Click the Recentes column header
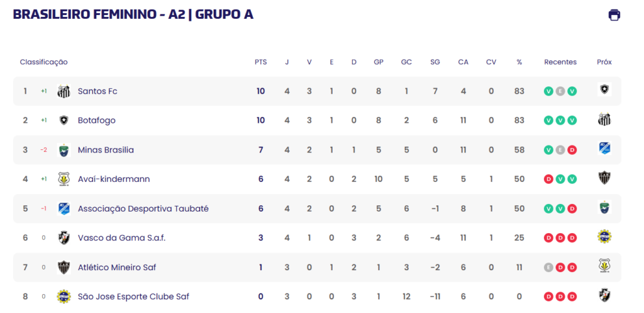This screenshot has width=644, height=313. tap(560, 62)
